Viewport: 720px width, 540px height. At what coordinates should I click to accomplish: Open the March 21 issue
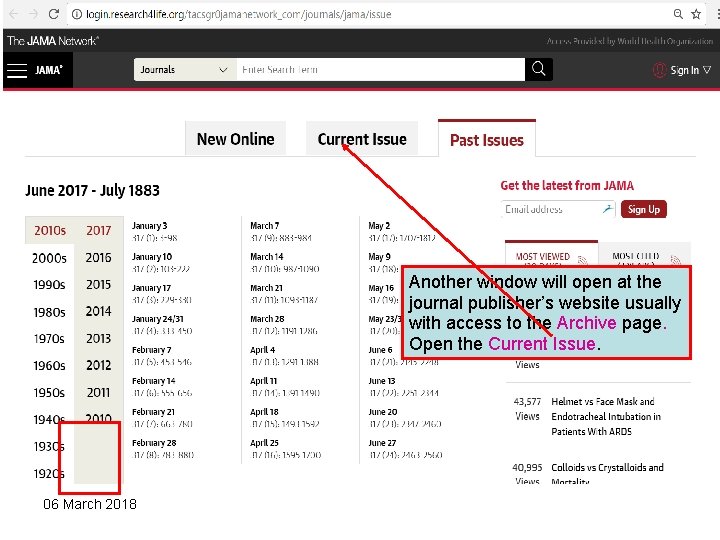(x=266, y=288)
